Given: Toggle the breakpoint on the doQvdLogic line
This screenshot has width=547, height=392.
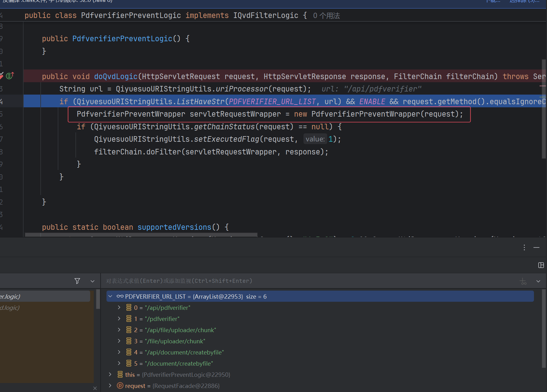Looking at the screenshot, I should 1,76.
